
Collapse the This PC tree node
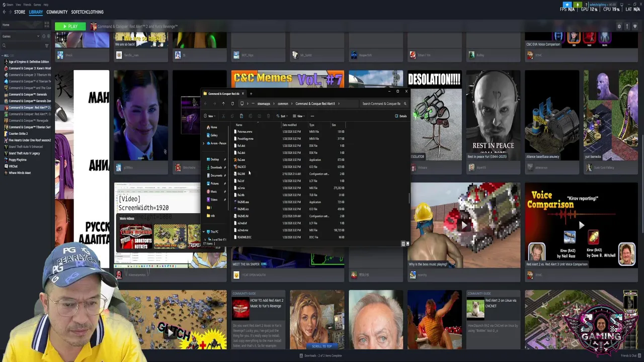[204, 232]
